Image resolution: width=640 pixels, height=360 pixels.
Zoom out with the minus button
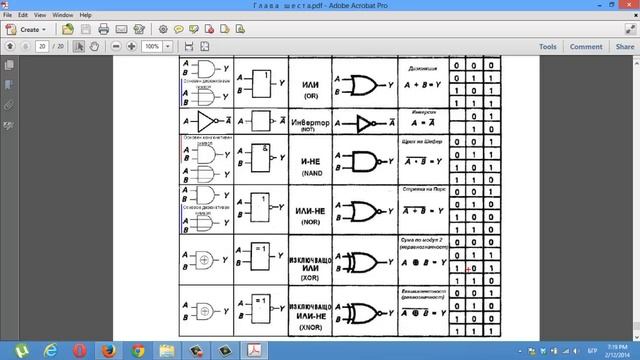[116, 46]
